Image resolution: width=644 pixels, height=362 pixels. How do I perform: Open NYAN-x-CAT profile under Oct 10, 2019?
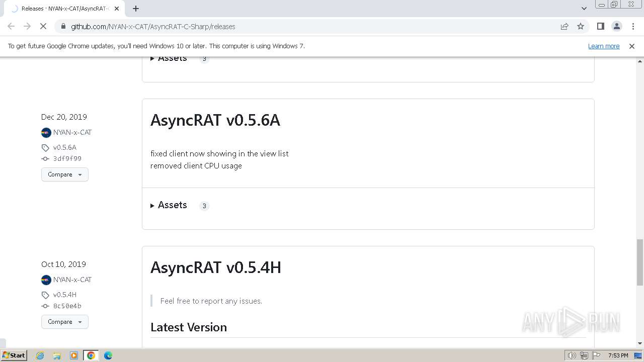[72, 280]
